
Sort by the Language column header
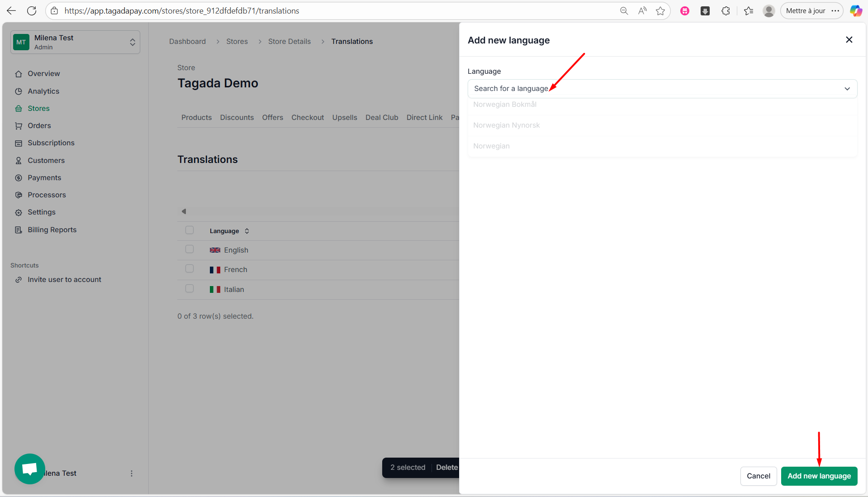[229, 231]
